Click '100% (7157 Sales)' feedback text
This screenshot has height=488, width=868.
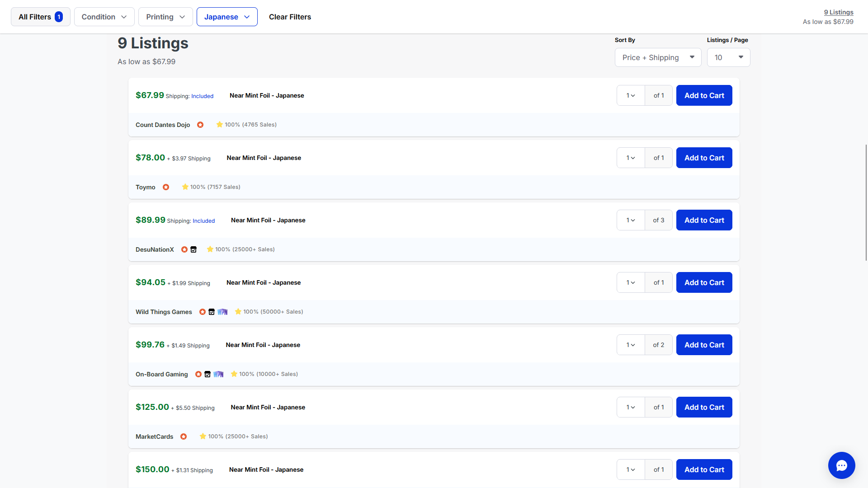click(x=215, y=187)
